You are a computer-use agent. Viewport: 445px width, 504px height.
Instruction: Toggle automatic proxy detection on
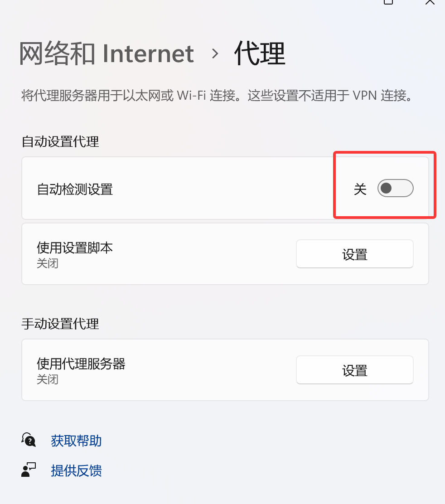click(395, 188)
